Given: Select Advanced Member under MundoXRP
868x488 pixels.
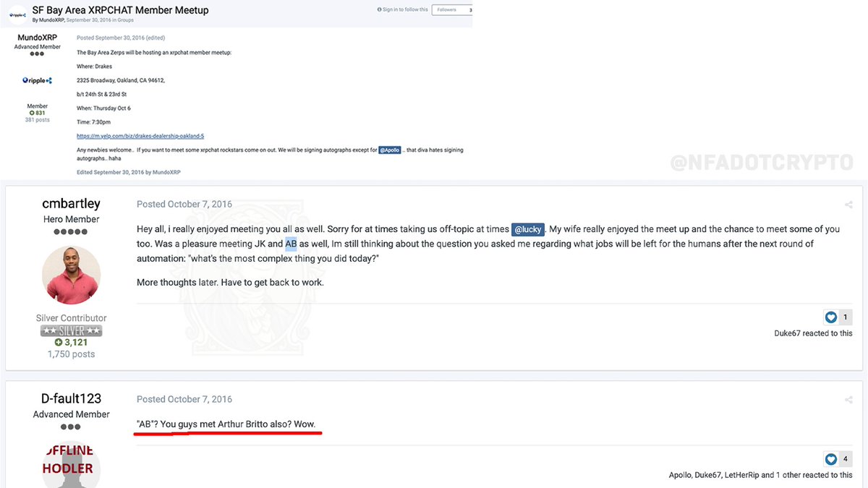Looking at the screenshot, I should (x=38, y=47).
